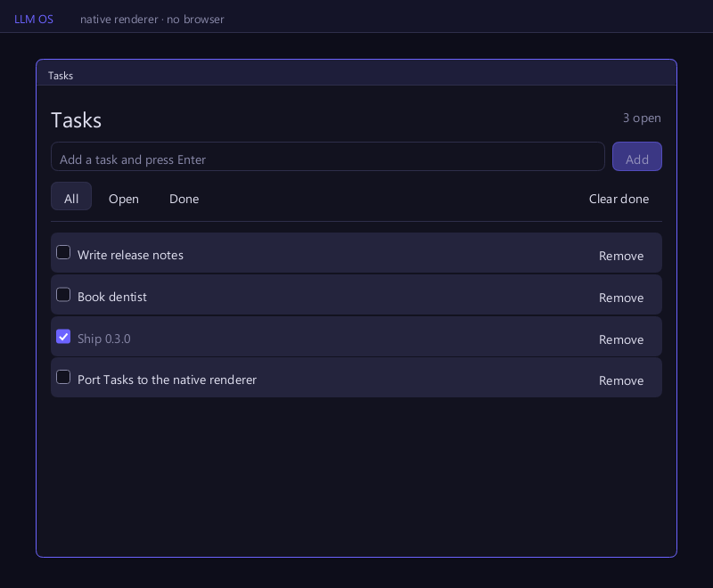Remove the 'Book dentist' task
Viewport: 713px width, 588px height.
(621, 298)
